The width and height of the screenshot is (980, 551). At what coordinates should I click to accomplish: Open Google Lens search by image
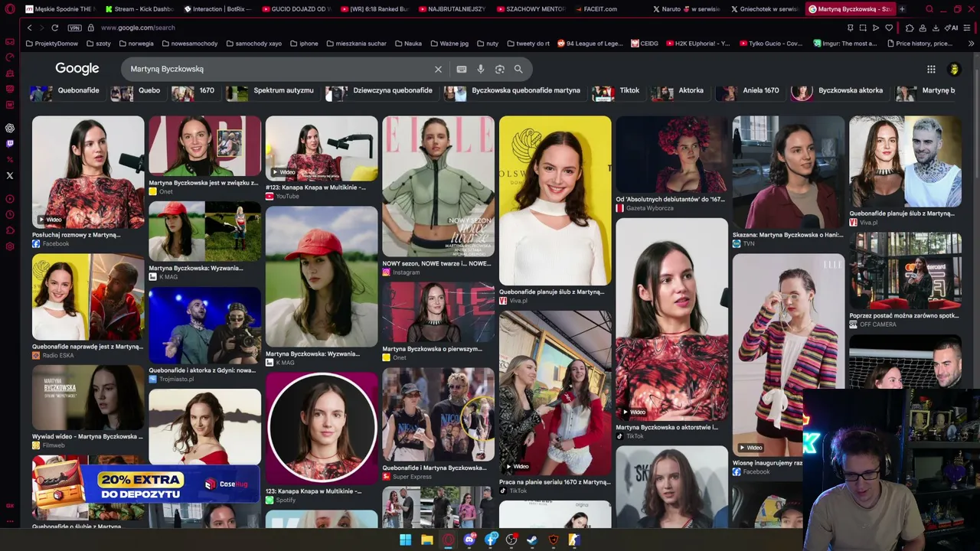tap(500, 69)
